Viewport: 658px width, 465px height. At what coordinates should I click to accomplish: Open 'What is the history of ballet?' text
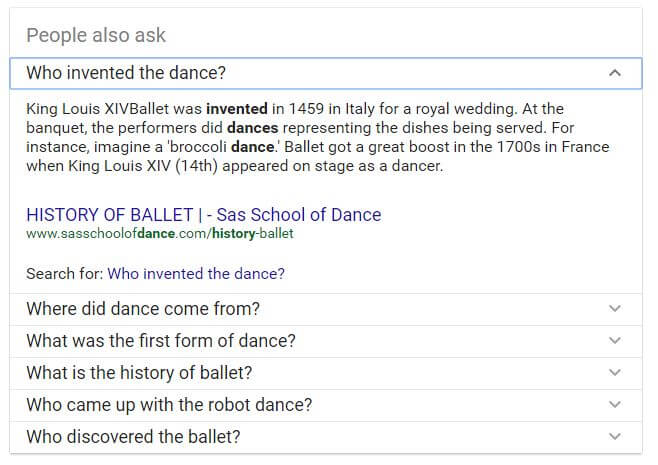pyautogui.click(x=139, y=373)
